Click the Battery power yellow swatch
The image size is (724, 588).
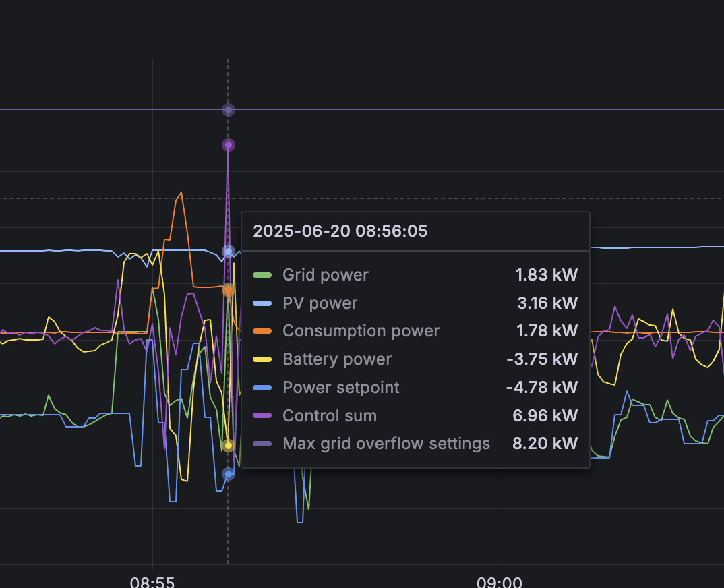(262, 359)
